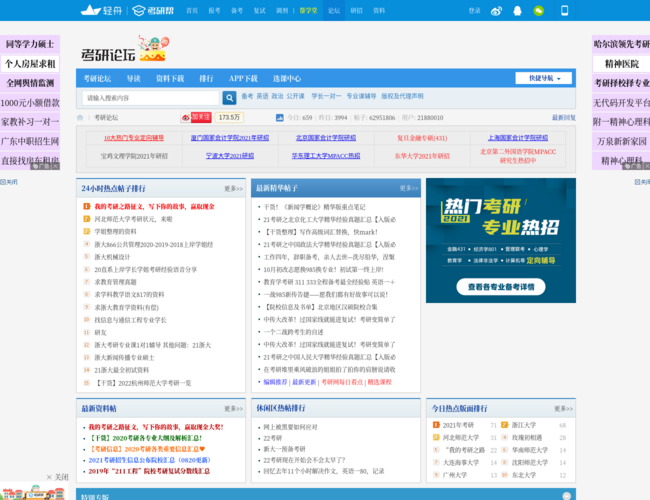Screen dimensions: 650x500
Task: Click the 编辑推荐 filter link
Action: click(x=275, y=382)
